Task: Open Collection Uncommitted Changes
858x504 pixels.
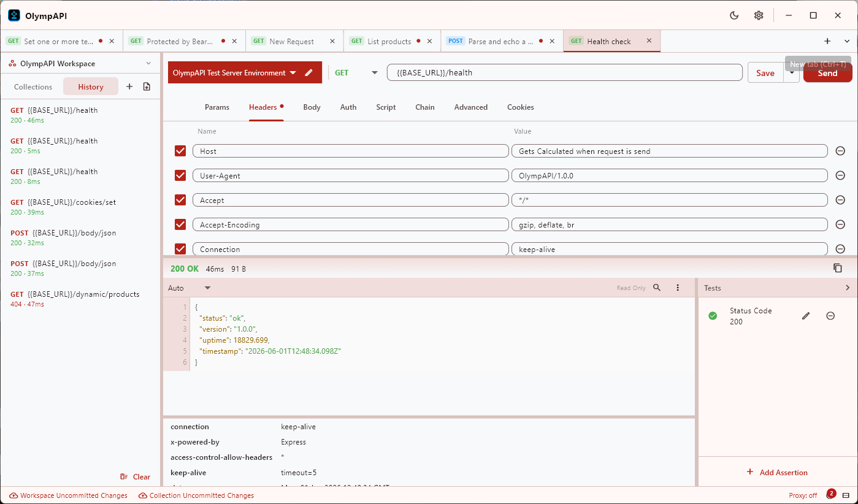Action: click(x=196, y=495)
